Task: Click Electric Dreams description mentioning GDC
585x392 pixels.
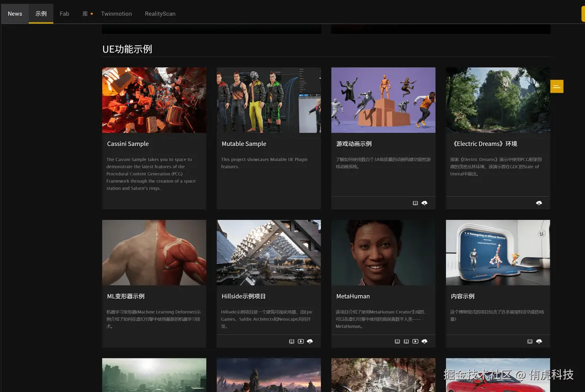Action: point(495,167)
